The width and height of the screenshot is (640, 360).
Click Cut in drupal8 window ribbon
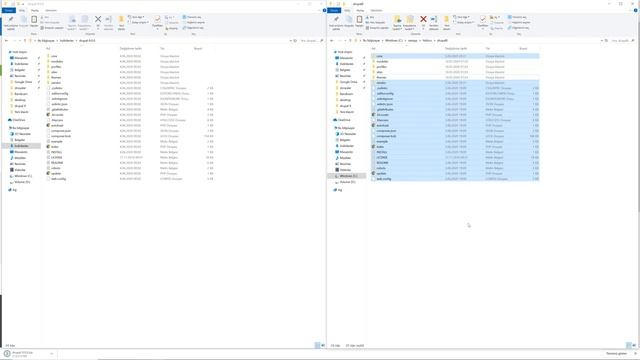pyautogui.click(x=370, y=17)
